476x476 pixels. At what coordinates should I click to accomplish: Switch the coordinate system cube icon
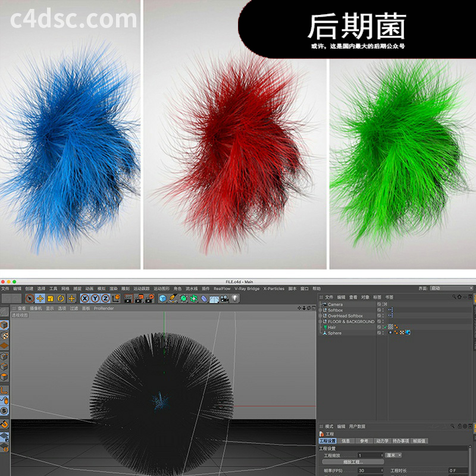point(116,299)
